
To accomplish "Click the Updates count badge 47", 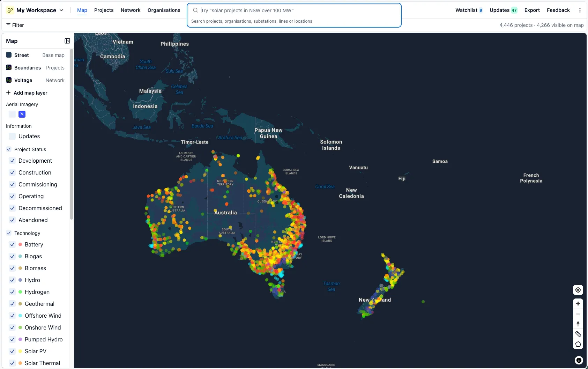I will (514, 10).
